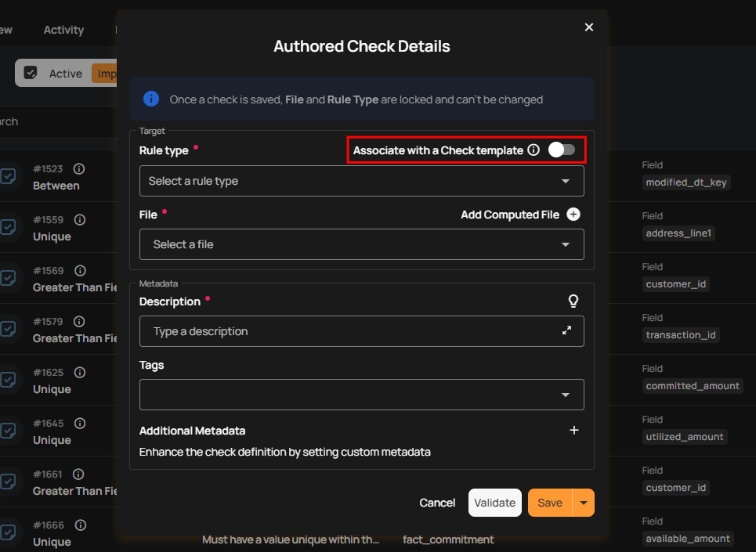Screen dimensions: 756x552
Task: Click info icon next to check #1645
Action: tap(79, 424)
